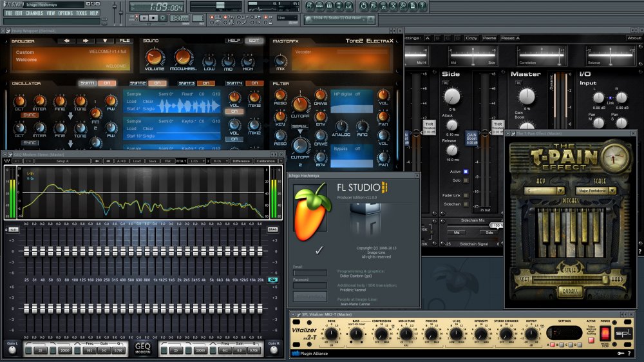
Task: Click the power-symbol icon in top toolbar
Action: (x=363, y=6)
